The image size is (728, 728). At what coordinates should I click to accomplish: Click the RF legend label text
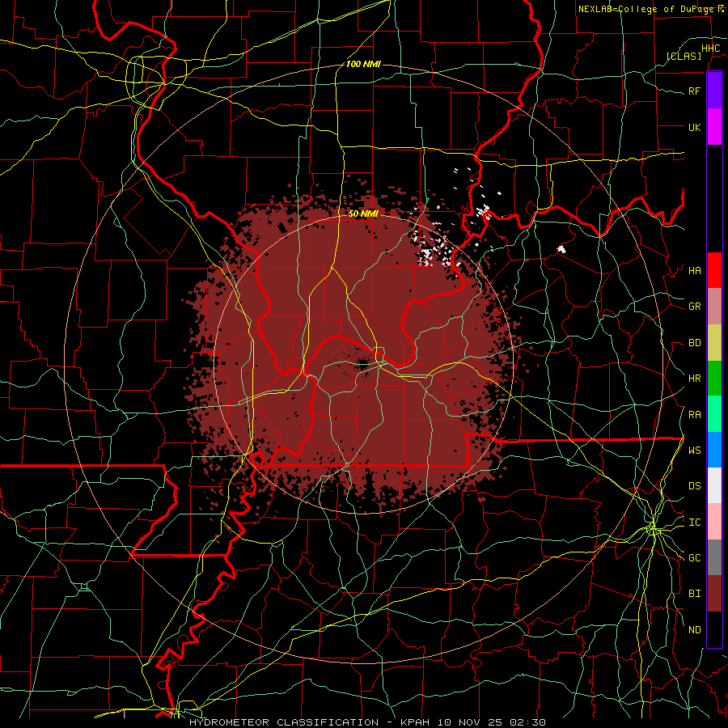coord(695,91)
